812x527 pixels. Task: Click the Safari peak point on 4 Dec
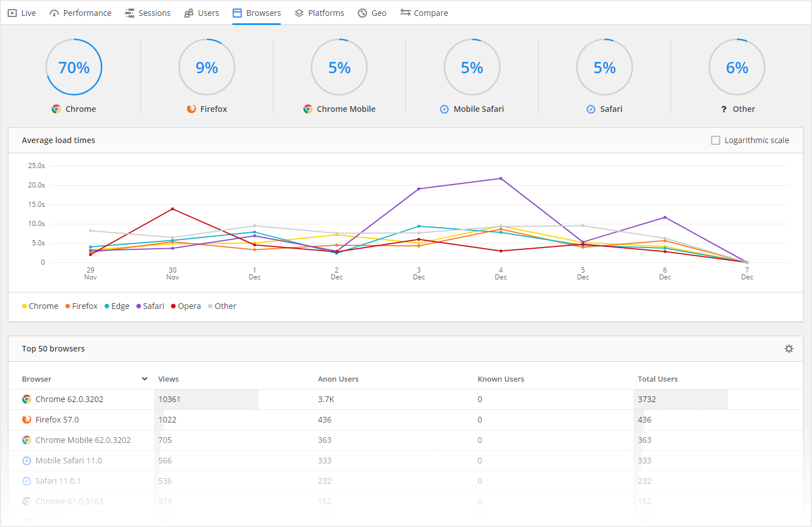[501, 178]
